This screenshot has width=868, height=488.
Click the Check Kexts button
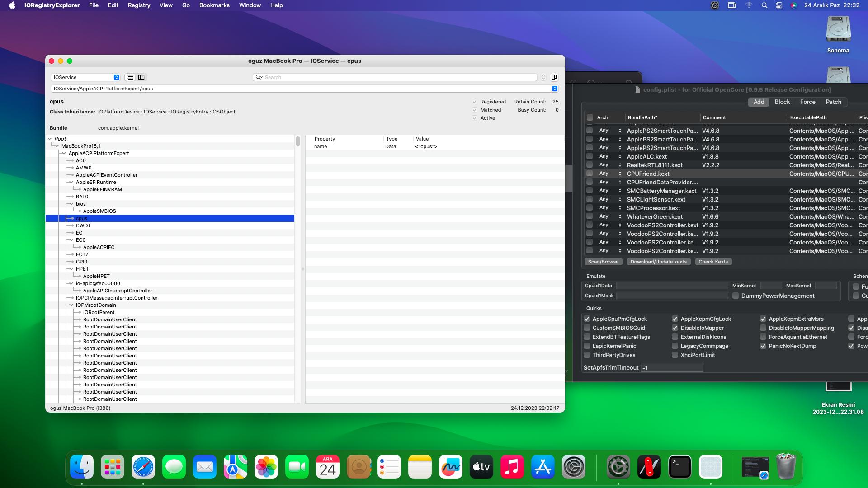[713, 262]
